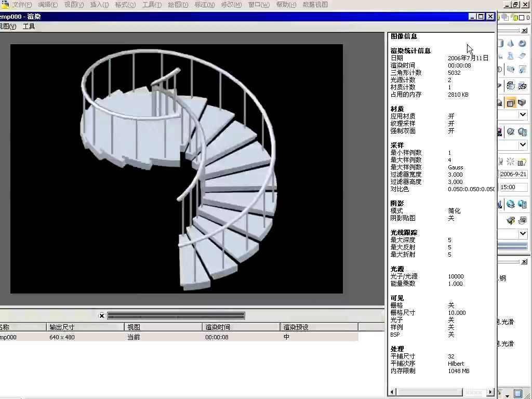The height and width of the screenshot is (399, 532).
Task: Open the 格式(O) menu
Action: click(125, 5)
